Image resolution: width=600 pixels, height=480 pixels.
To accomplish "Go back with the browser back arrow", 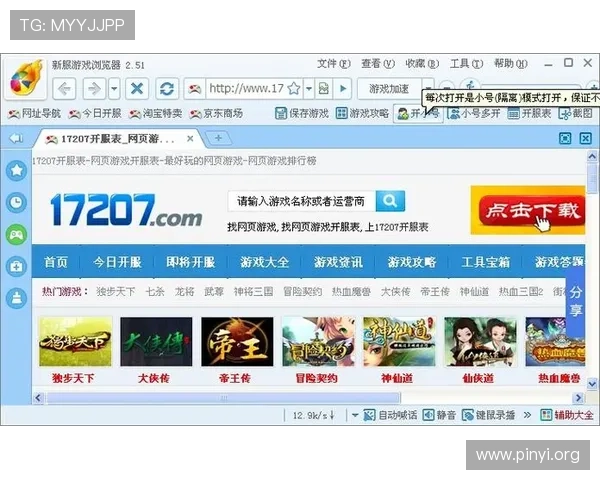I will point(64,89).
